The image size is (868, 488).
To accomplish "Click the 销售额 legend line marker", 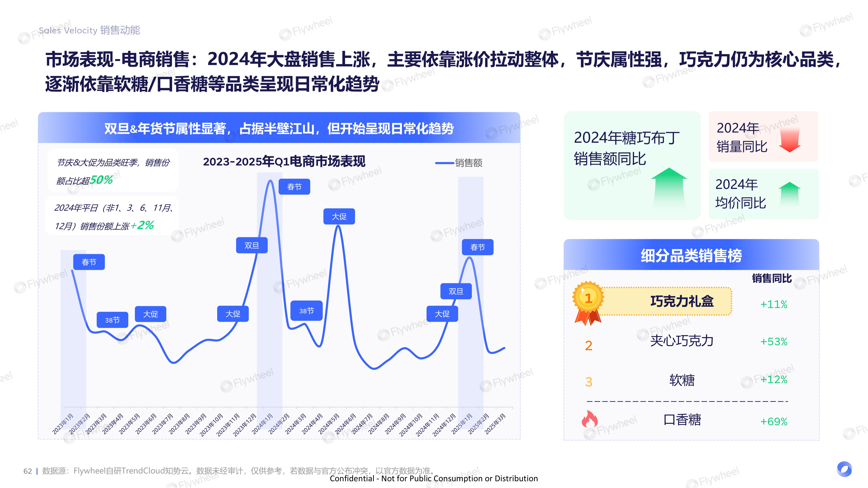I will (444, 163).
